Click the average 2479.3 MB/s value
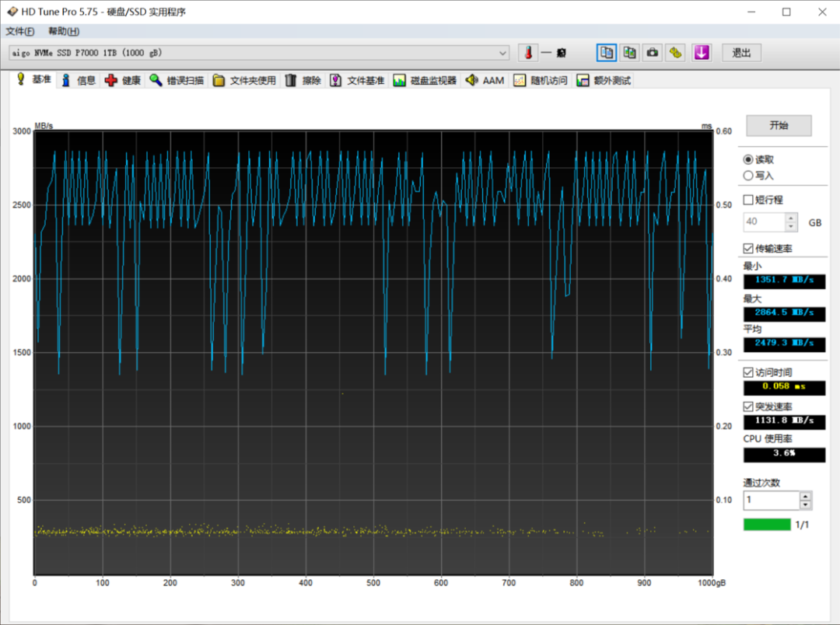The image size is (840, 625). click(784, 344)
